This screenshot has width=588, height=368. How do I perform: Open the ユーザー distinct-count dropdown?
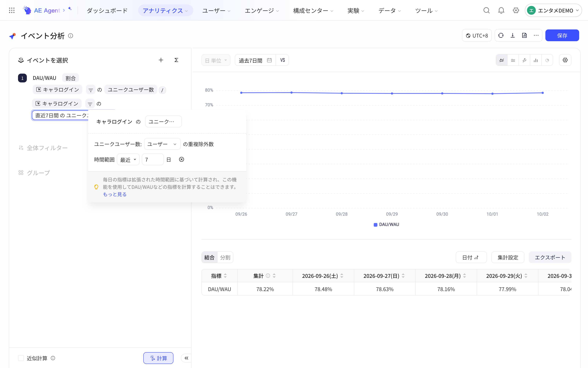[162, 144]
